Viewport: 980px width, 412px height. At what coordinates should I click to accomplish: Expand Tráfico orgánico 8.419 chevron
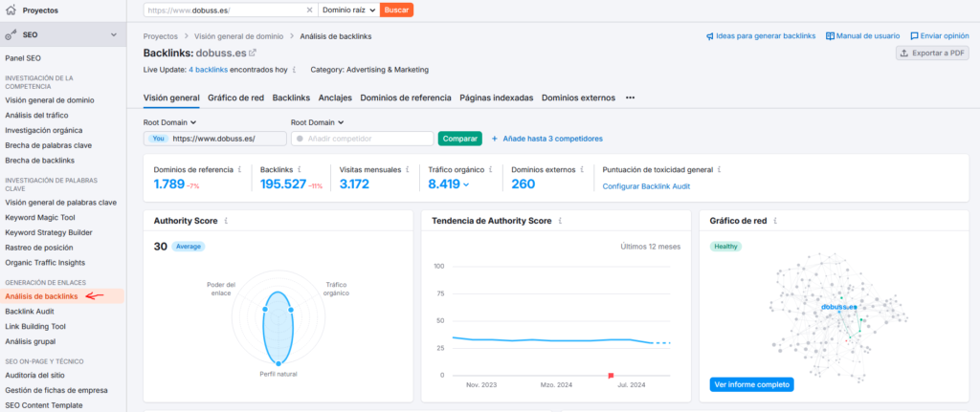[x=466, y=184]
